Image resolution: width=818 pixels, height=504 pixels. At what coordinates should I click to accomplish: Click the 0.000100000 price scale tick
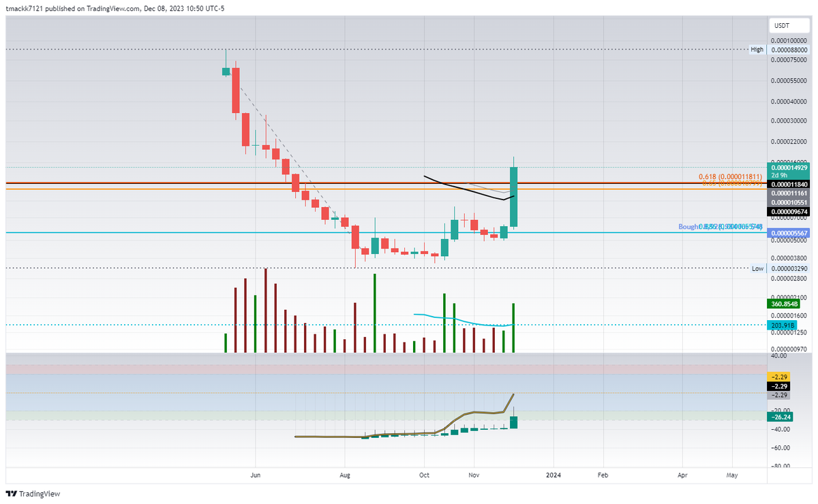(789, 42)
